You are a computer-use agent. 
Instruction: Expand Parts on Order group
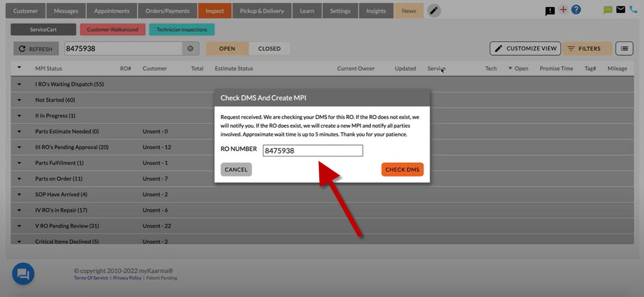(x=19, y=179)
